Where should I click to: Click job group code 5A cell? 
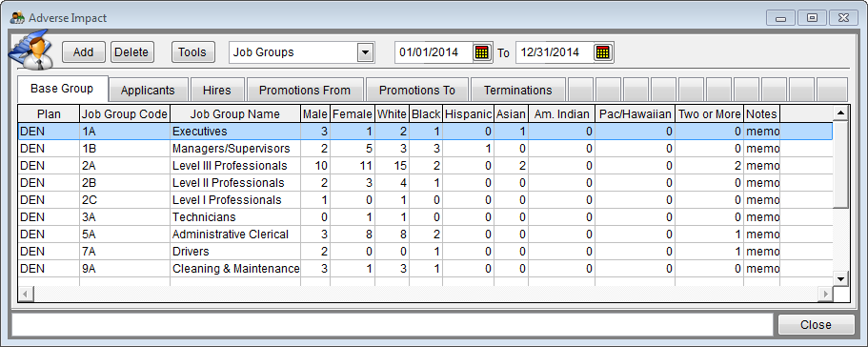click(125, 235)
